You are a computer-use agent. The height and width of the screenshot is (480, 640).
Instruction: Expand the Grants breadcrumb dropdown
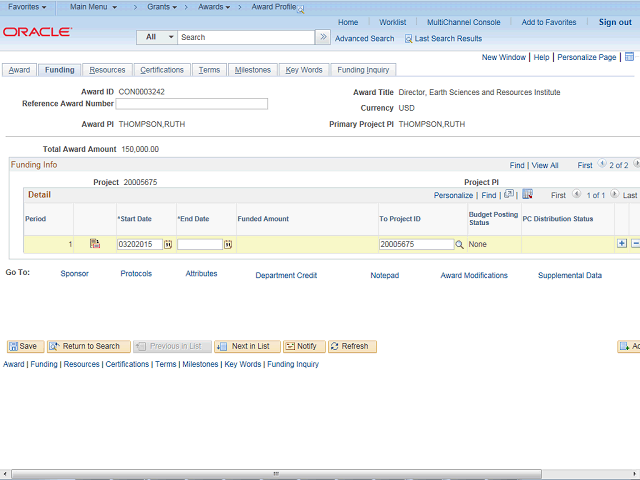[x=162, y=7]
